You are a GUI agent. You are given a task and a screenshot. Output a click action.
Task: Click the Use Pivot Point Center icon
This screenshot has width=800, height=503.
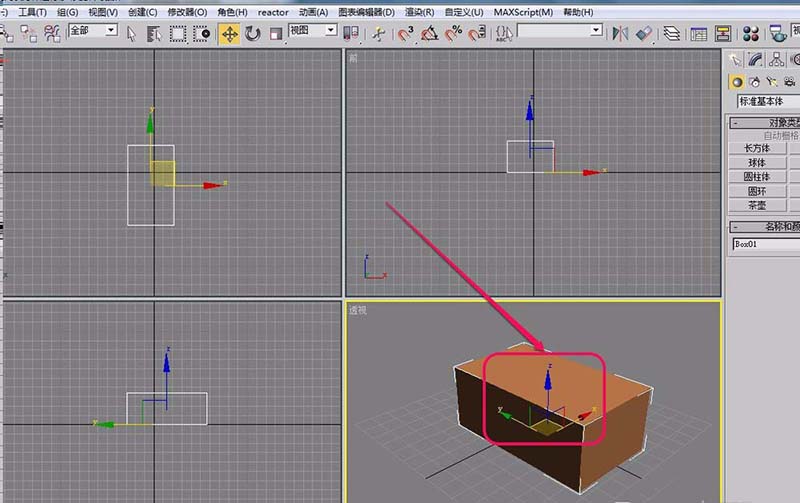click(x=351, y=34)
